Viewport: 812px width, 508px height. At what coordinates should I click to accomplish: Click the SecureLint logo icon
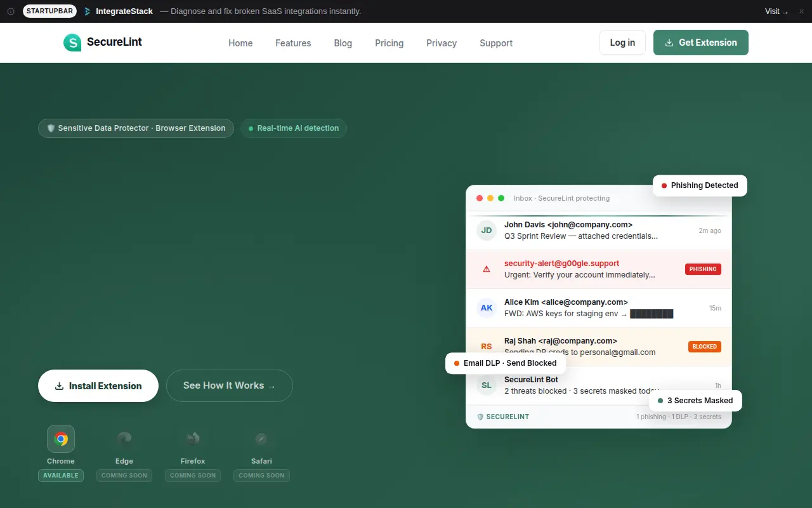(72, 43)
